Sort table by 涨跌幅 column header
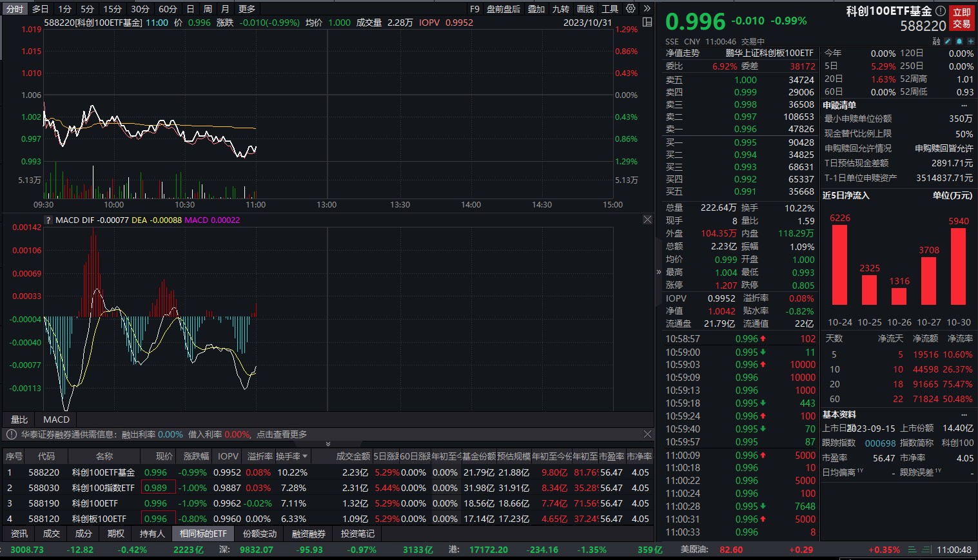 [196, 456]
